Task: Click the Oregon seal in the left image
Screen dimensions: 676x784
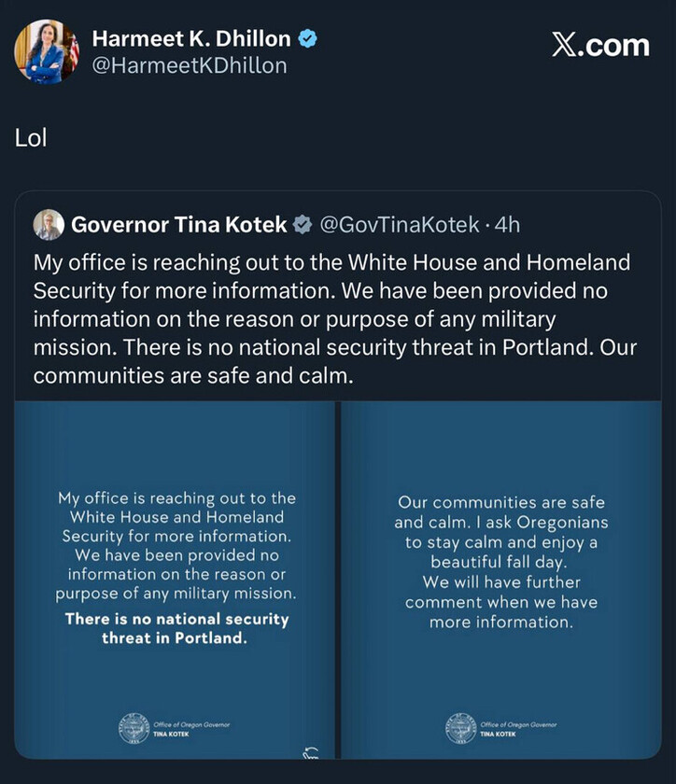Action: point(134,729)
